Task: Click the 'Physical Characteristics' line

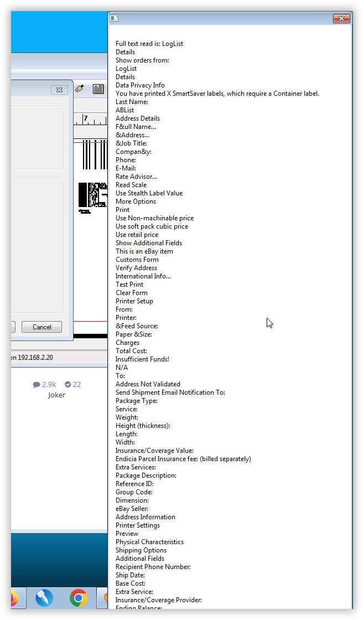Action: coord(150,542)
